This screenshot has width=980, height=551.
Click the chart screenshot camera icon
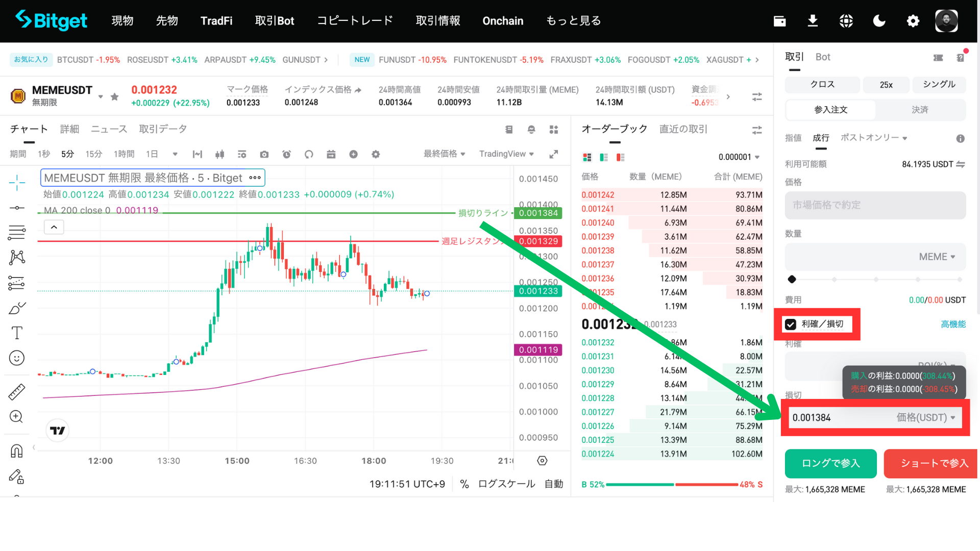point(264,154)
